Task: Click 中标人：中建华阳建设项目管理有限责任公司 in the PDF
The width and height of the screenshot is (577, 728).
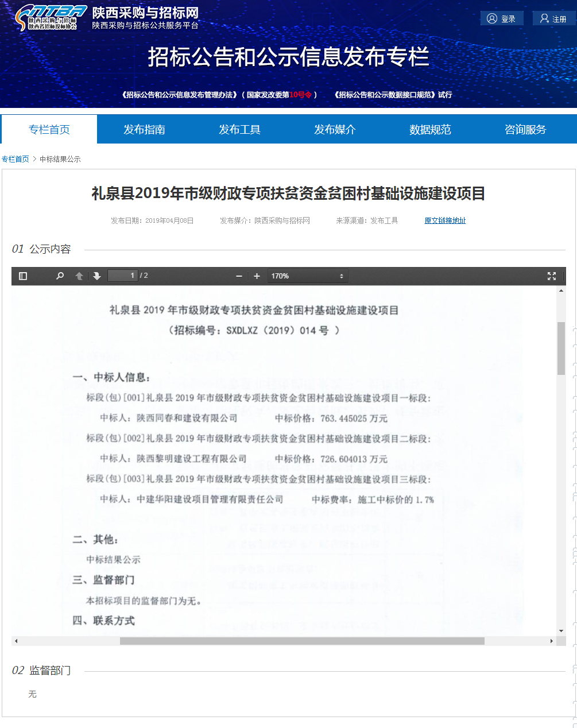Action: click(192, 499)
